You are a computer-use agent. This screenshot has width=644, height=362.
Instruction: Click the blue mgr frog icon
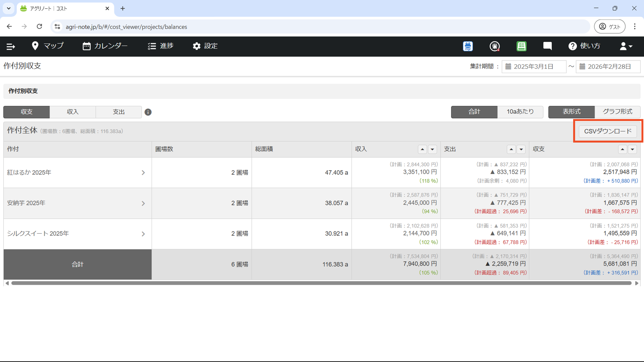click(x=468, y=46)
